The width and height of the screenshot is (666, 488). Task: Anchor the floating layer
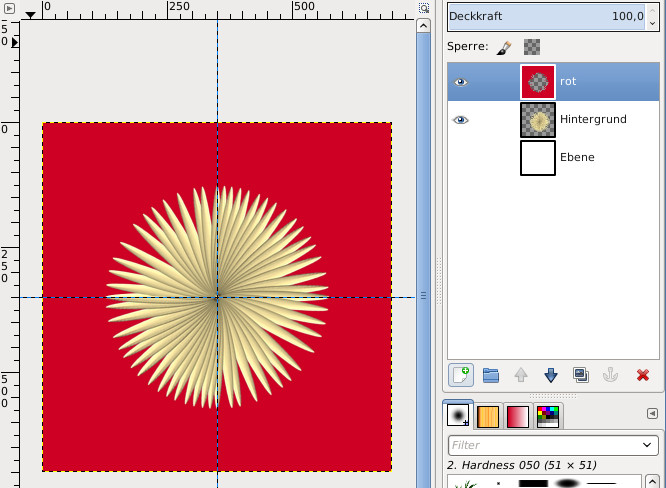(611, 375)
